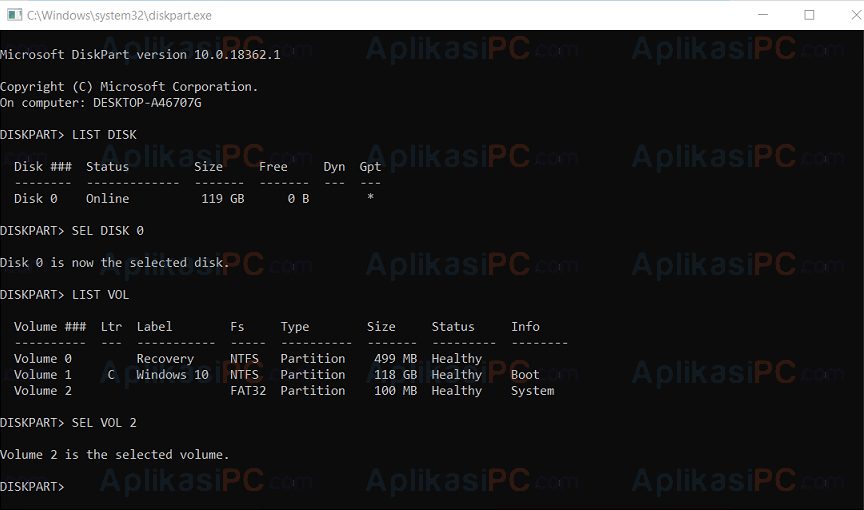Screen dimensions: 864x510
Task: Click the 'Fs' column header
Action: 237,327
